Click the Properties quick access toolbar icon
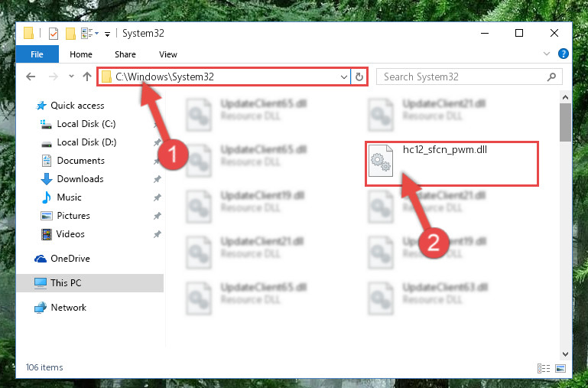Viewport: 588px width, 388px height. 54,34
